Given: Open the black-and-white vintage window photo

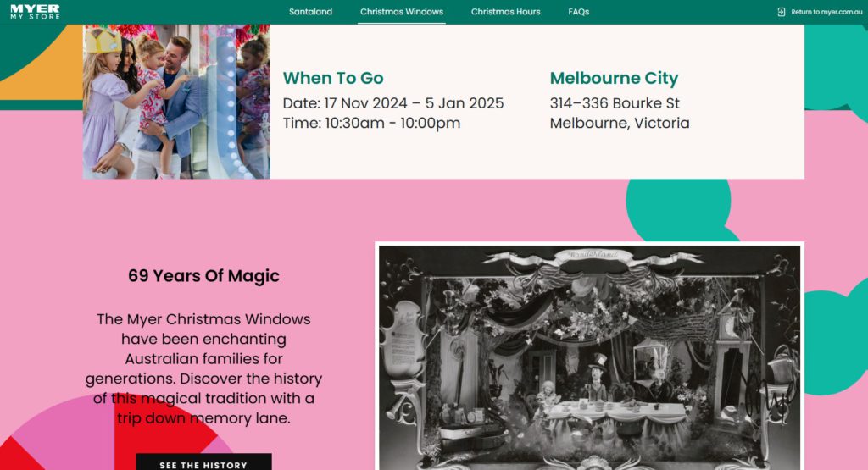Looking at the screenshot, I should [x=589, y=356].
